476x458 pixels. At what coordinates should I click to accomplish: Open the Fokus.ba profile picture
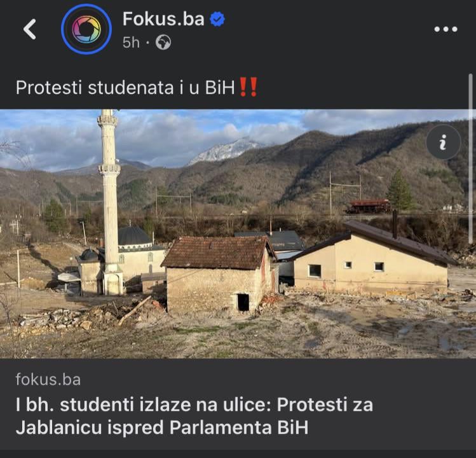click(x=86, y=29)
